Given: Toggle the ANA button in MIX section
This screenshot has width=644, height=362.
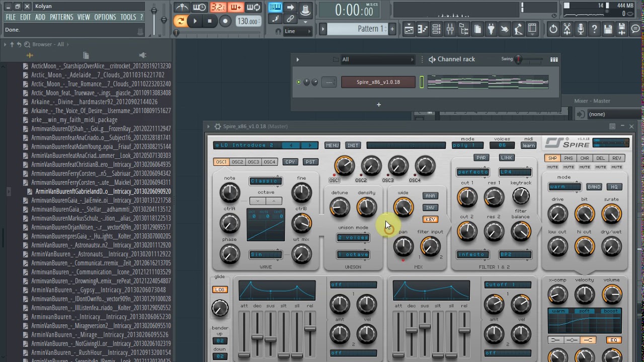Looking at the screenshot, I should 430,196.
